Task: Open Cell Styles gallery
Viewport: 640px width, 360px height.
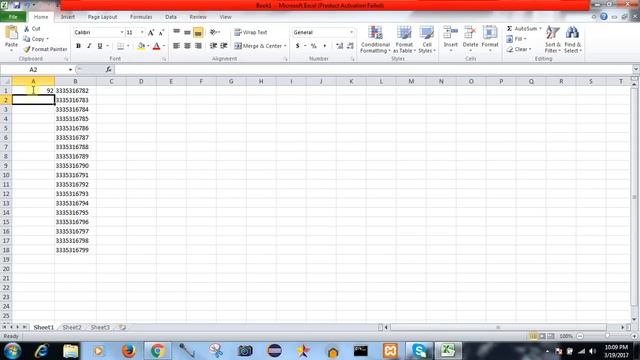Action: point(427,39)
